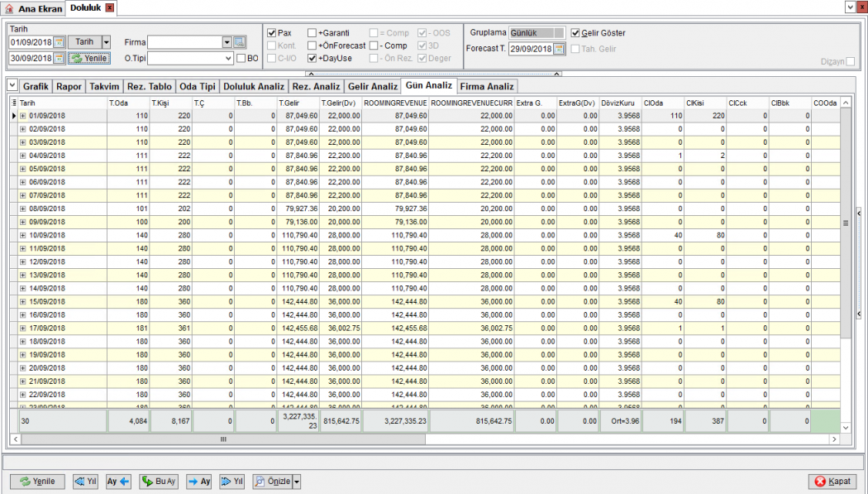Toggle the Gelir Göster checkbox

pos(575,33)
